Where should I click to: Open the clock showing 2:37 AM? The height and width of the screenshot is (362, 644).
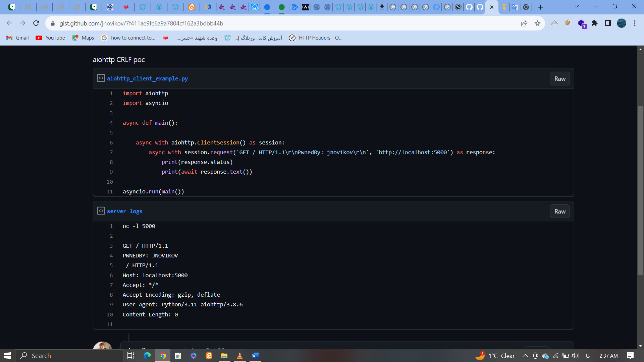[608, 356]
